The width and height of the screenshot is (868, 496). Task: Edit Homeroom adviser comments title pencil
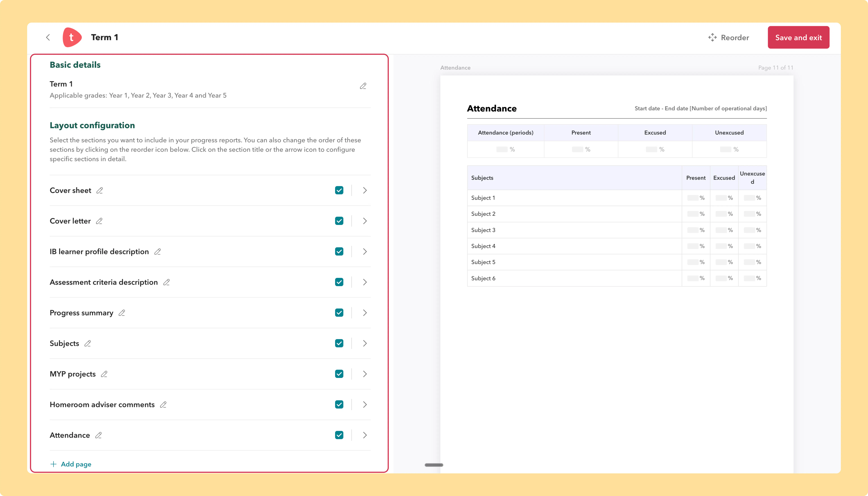coord(163,405)
